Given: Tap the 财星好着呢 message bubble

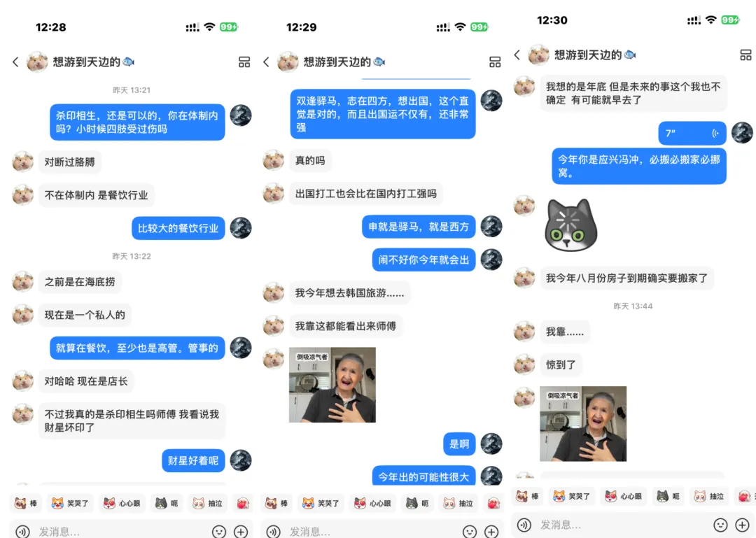Looking at the screenshot, I should (x=193, y=460).
